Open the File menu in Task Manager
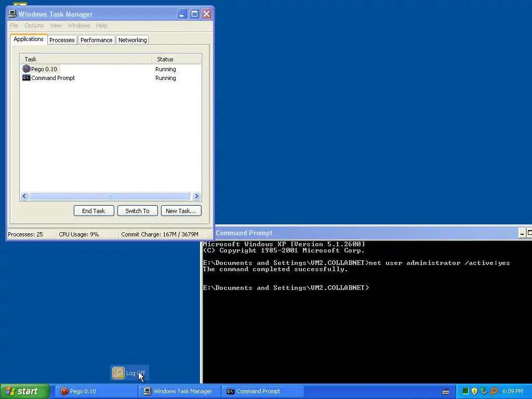 click(x=14, y=25)
